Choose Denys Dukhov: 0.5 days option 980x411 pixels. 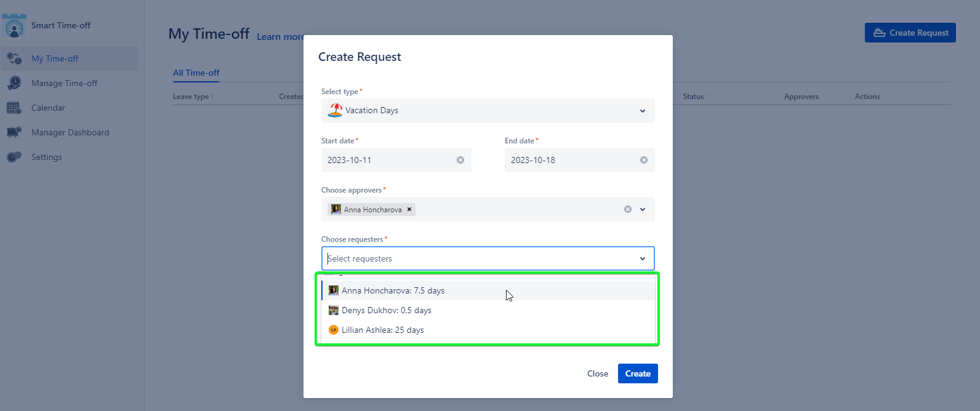click(386, 310)
